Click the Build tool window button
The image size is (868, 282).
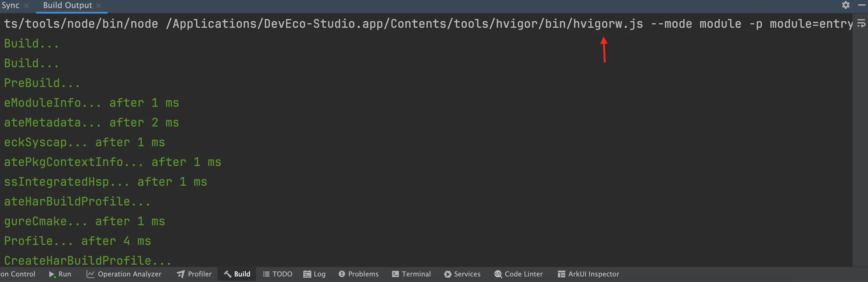coord(237,274)
